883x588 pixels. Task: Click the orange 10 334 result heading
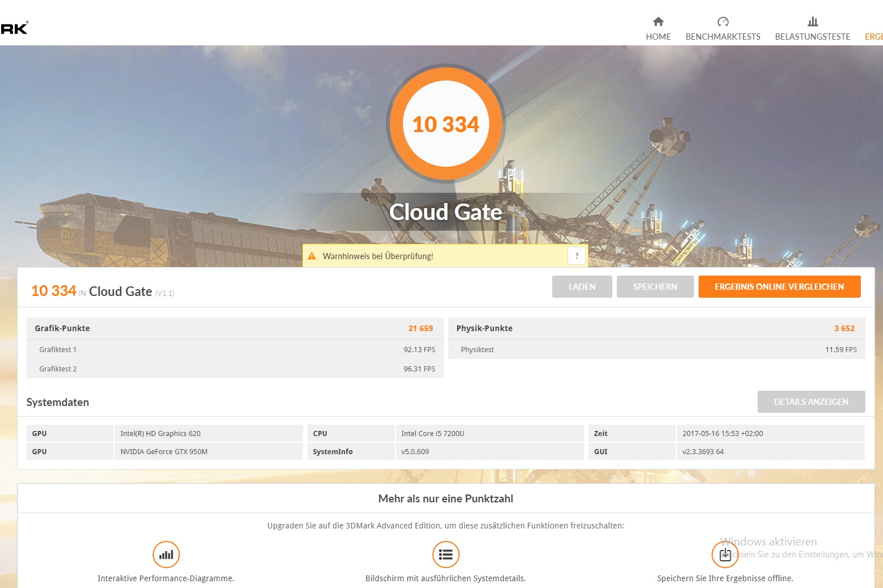click(x=54, y=291)
